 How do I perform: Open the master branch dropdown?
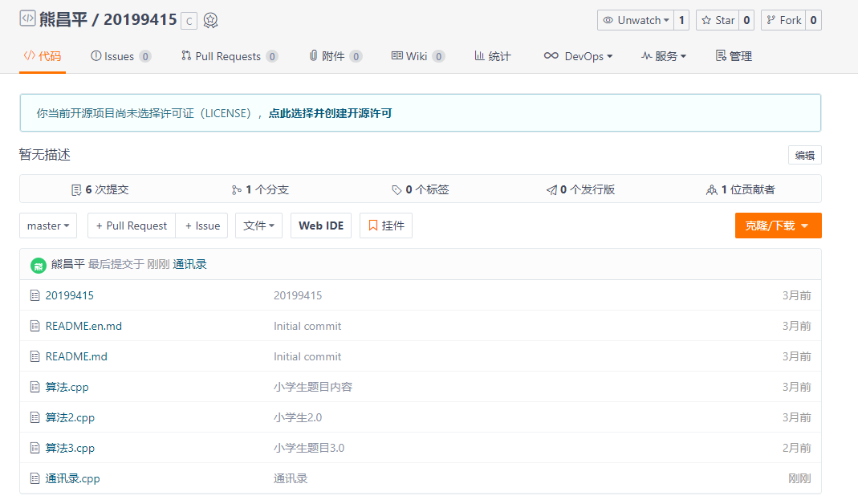coord(48,226)
